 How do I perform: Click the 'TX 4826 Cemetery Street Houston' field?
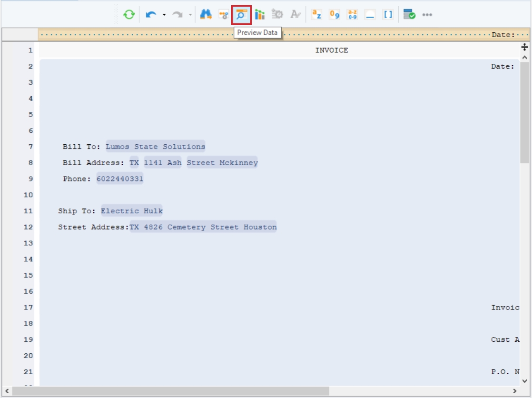[203, 227]
